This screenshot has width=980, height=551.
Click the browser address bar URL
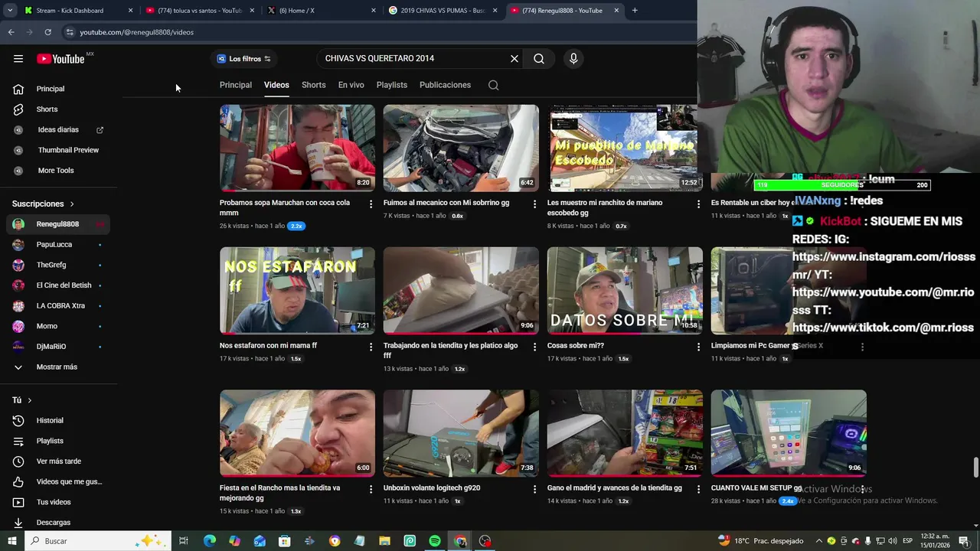[137, 32]
